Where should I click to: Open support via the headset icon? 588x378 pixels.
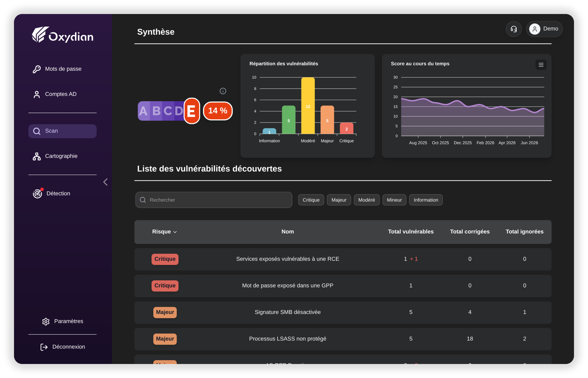tap(514, 29)
